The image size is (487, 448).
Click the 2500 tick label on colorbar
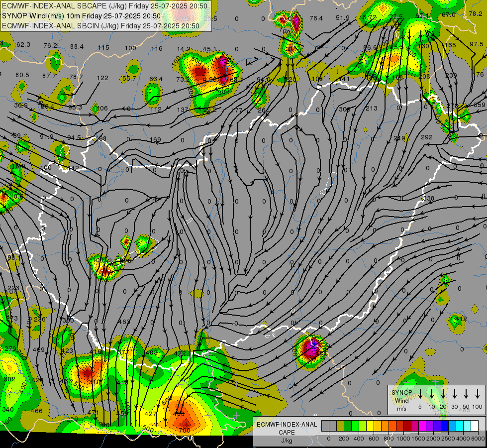[448, 439]
